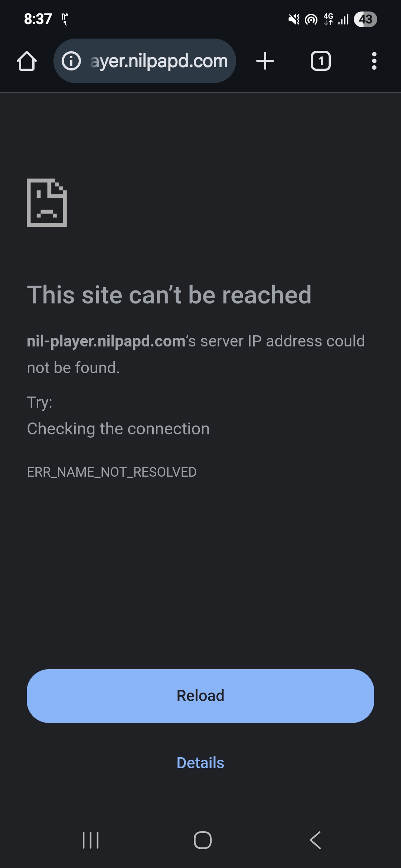Open site information via the info icon

pos(71,61)
